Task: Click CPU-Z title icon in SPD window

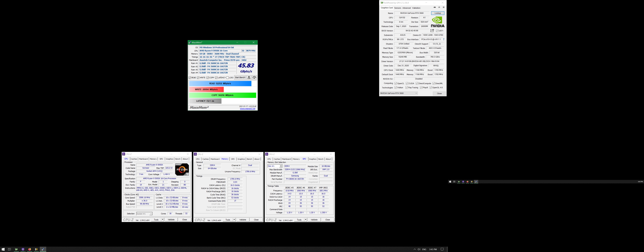Action: 267,154
